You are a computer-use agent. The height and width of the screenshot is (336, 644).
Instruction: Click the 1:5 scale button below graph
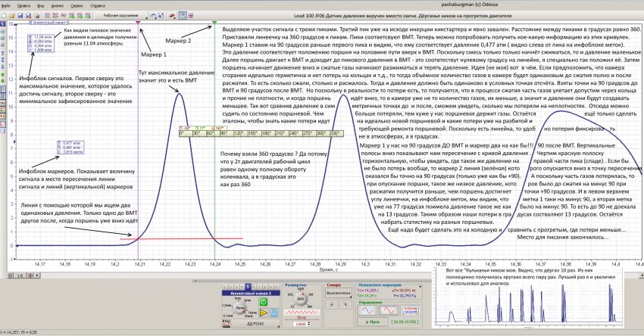click(x=20, y=275)
